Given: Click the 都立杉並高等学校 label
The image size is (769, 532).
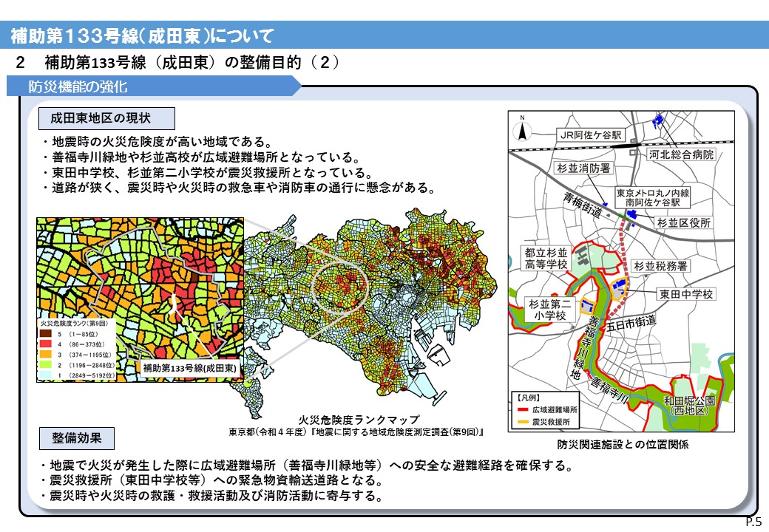Looking at the screenshot, I should [546, 258].
